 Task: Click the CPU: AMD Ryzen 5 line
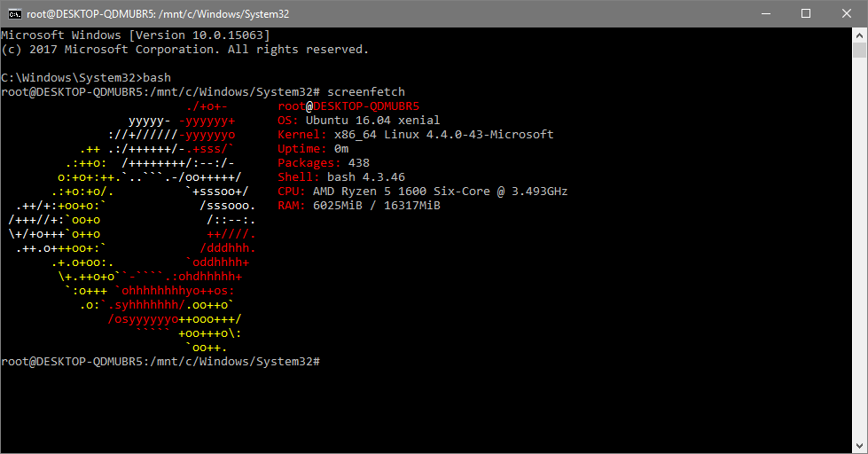[422, 192]
